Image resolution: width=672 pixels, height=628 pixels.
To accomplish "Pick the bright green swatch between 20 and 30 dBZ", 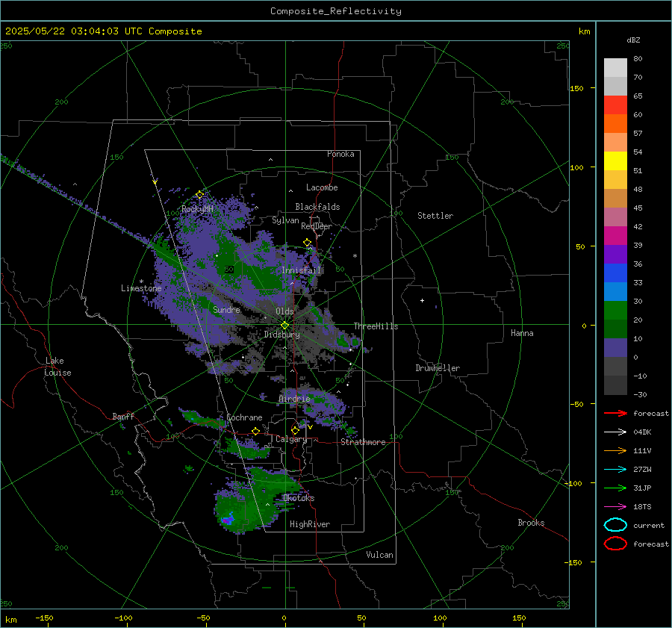I will (615, 311).
